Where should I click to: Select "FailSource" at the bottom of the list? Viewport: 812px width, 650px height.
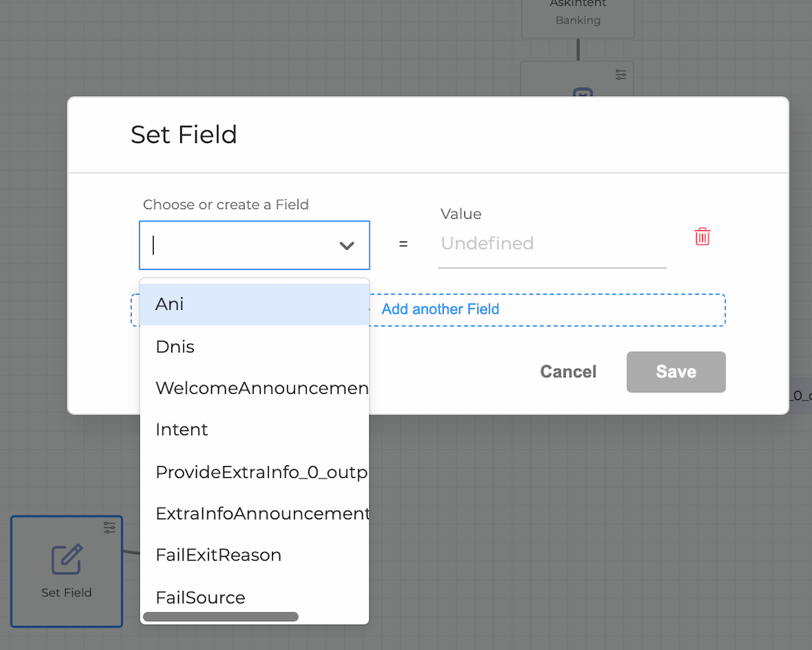click(200, 597)
